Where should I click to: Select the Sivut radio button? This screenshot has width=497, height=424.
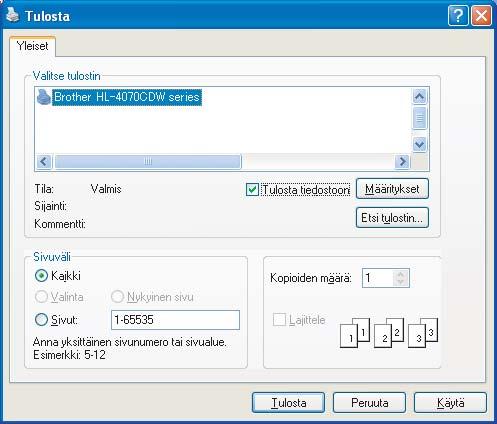click(x=41, y=320)
